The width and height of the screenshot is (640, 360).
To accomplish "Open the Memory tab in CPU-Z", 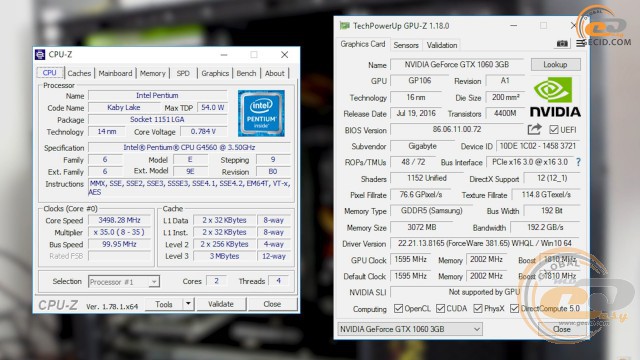I will click(x=153, y=73).
